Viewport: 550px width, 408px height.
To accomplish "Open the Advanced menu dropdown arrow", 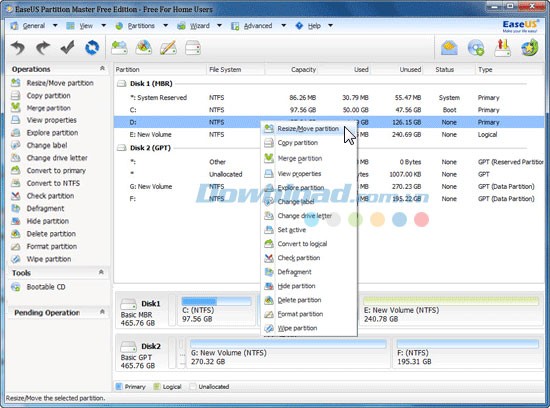I will (283, 26).
